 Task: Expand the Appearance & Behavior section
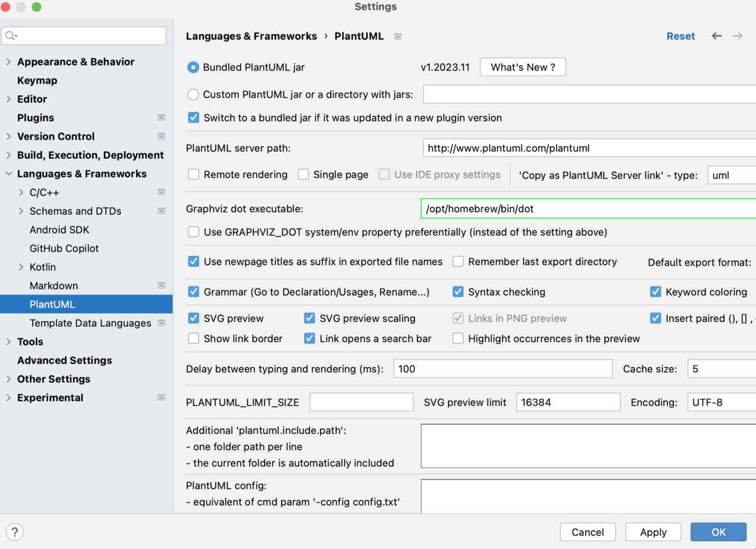click(x=9, y=62)
